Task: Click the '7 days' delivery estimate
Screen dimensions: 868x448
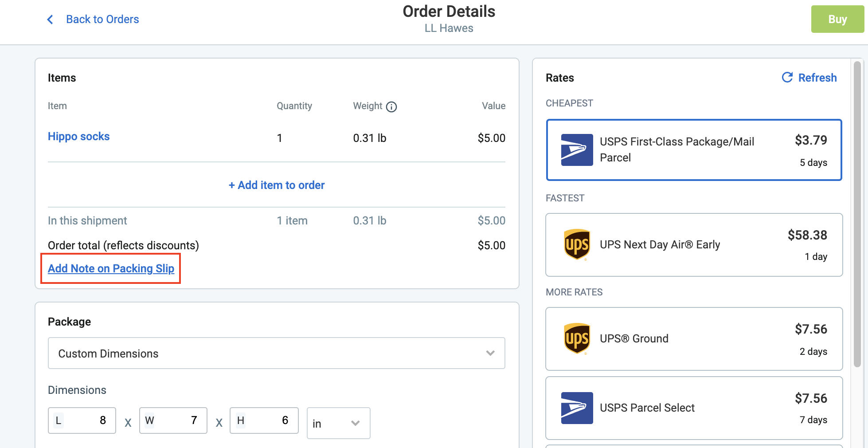Action: coord(813,420)
